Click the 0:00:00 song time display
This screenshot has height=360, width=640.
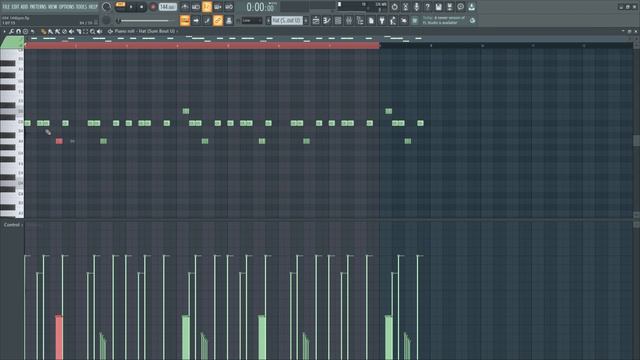click(x=260, y=7)
